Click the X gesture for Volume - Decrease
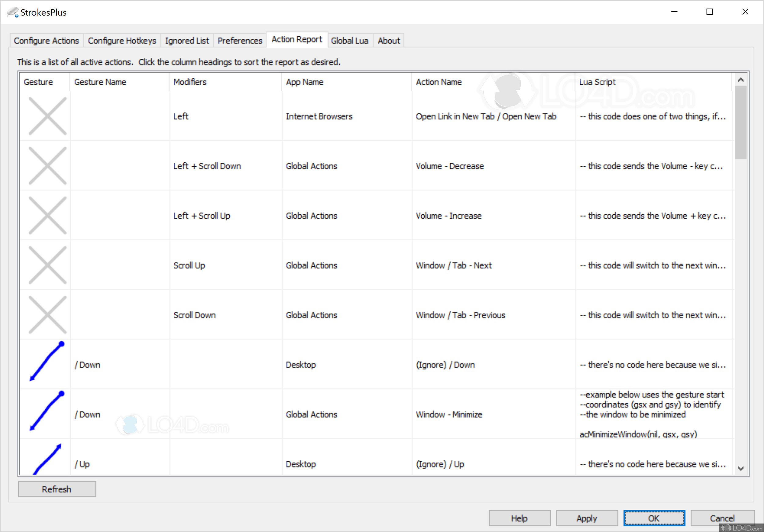764x532 pixels. click(48, 165)
